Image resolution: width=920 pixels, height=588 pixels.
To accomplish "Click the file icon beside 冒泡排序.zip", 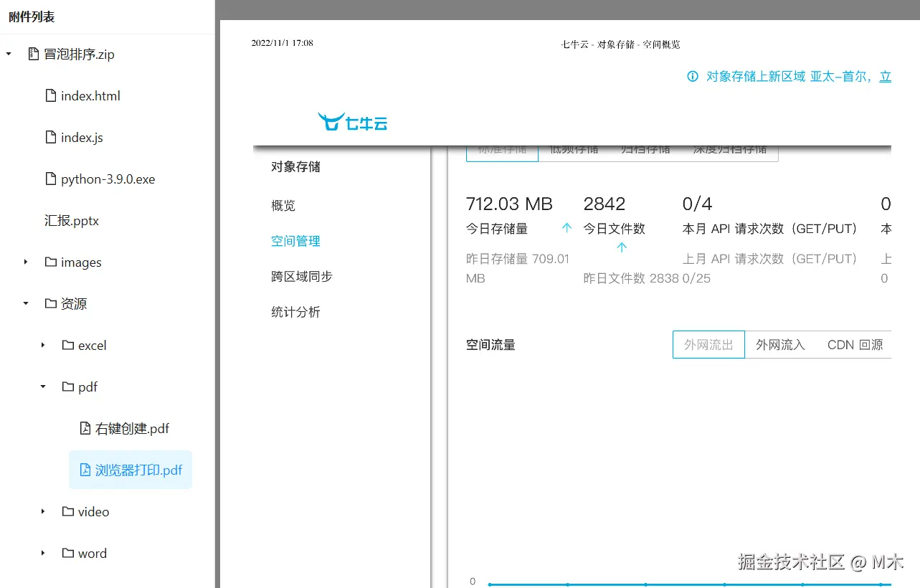I will tap(33, 54).
